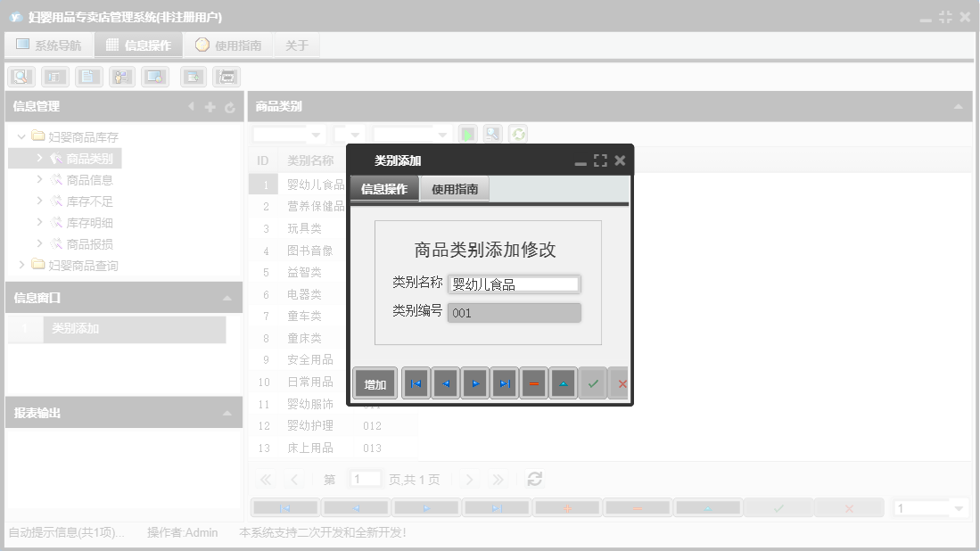This screenshot has height=551, width=980.
Task: Select the first preview icon in top toolbar
Action: click(x=21, y=76)
